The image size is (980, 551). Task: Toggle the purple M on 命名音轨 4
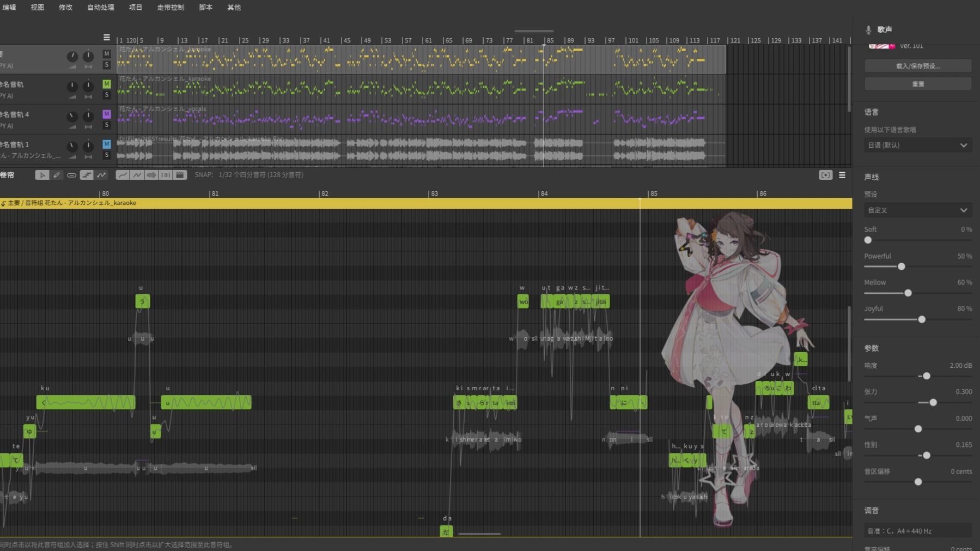pos(107,114)
